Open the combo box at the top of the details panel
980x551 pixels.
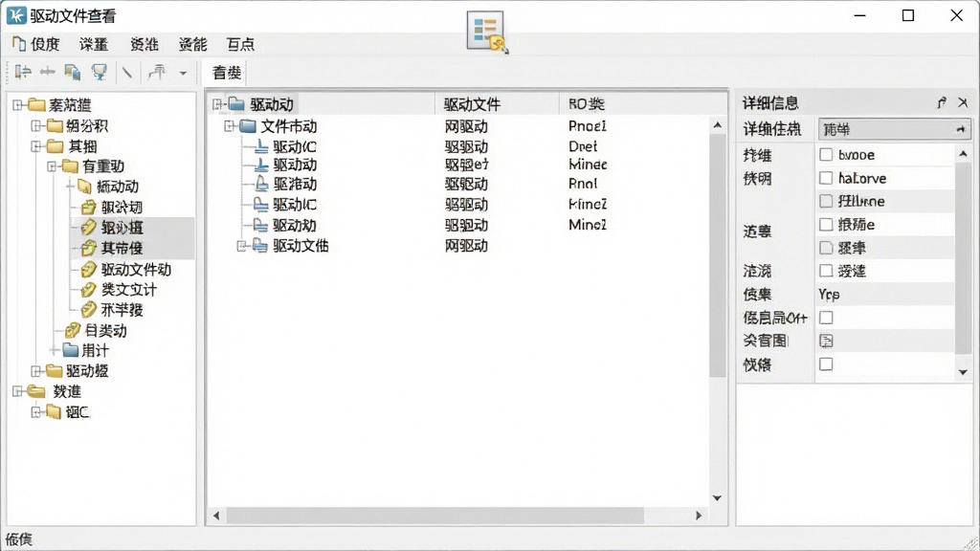pos(894,129)
